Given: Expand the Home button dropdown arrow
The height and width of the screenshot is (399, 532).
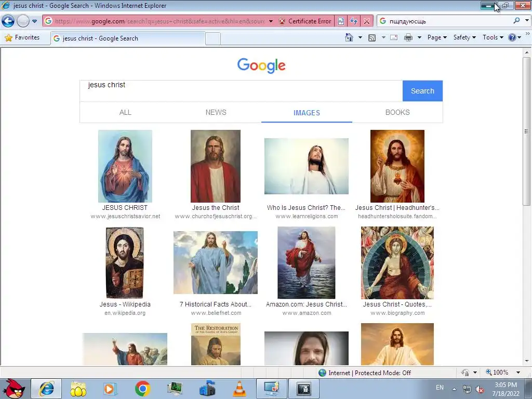Looking at the screenshot, I should pos(360,37).
